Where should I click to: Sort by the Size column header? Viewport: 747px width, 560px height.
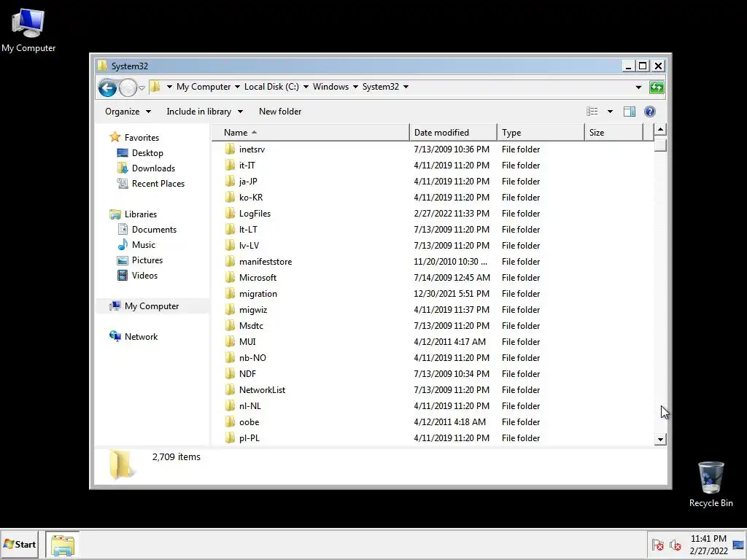click(x=614, y=133)
